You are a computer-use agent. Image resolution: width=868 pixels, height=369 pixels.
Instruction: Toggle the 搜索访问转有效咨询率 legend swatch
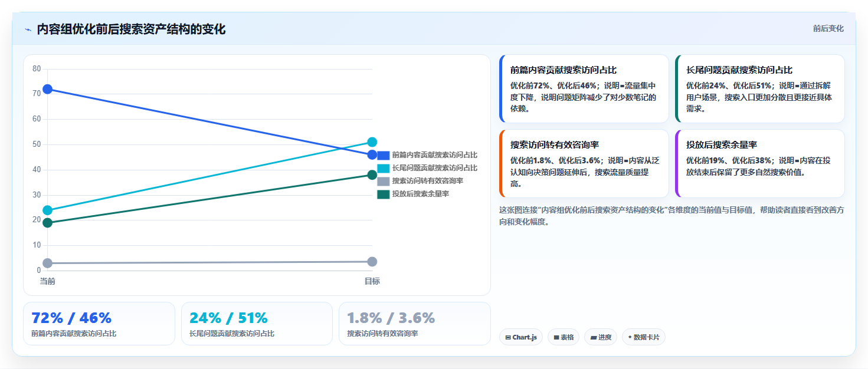(384, 182)
